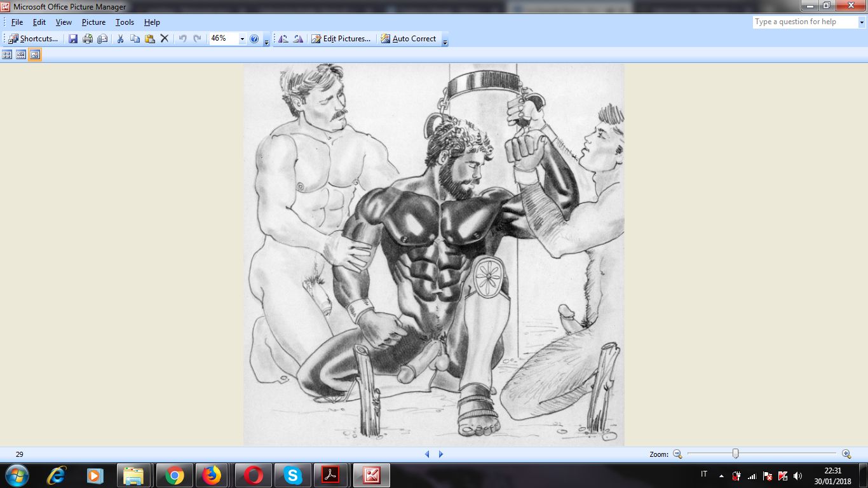Go to next picture arrow
The height and width of the screenshot is (488, 868).
coord(441,454)
